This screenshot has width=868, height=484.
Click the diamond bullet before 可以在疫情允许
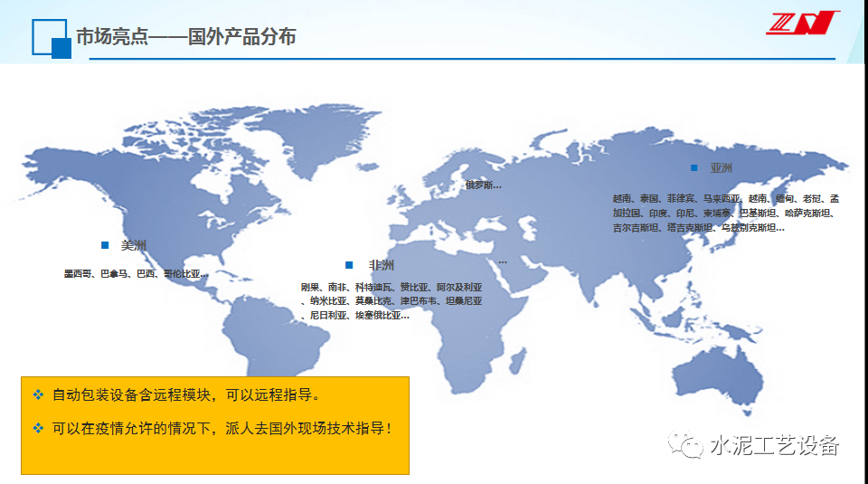(x=38, y=428)
